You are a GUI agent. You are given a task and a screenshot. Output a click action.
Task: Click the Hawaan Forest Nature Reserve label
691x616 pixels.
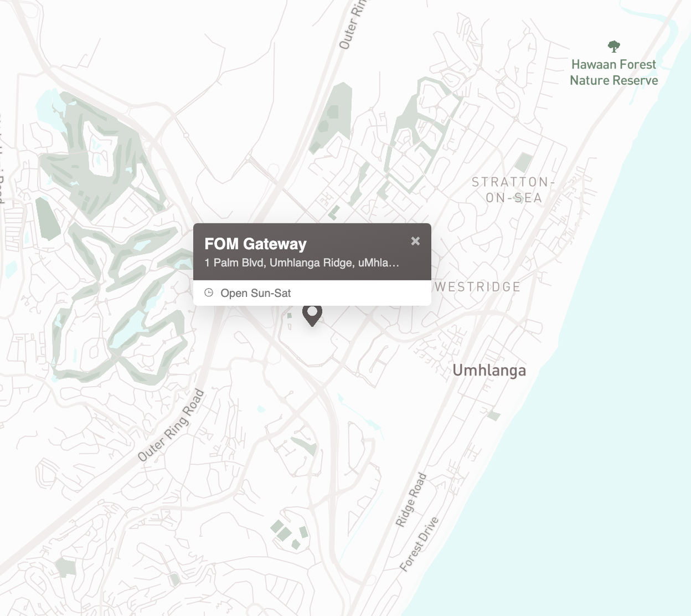[614, 73]
